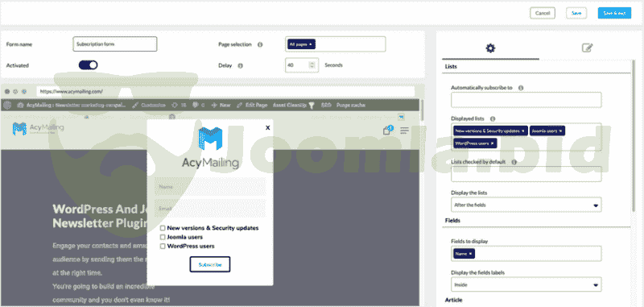Click the Delay info icon
Image resolution: width=644 pixels, height=307 pixels.
[x=241, y=65]
